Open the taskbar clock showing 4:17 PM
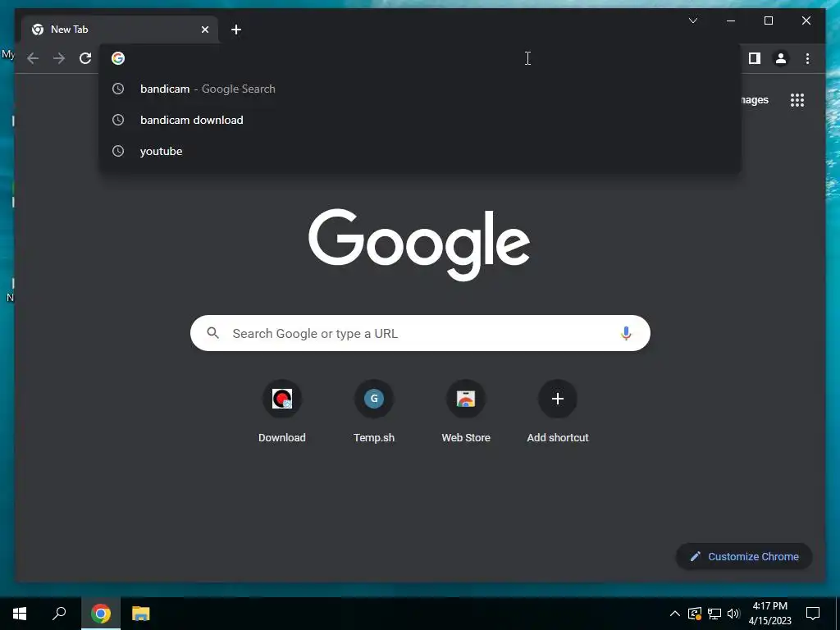The width and height of the screenshot is (840, 630). pyautogui.click(x=769, y=614)
